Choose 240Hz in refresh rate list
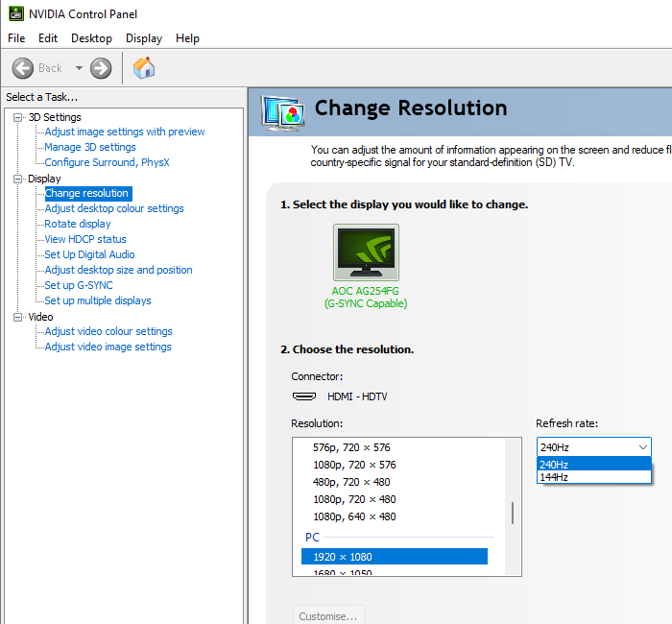Image resolution: width=672 pixels, height=624 pixels. pos(593,464)
